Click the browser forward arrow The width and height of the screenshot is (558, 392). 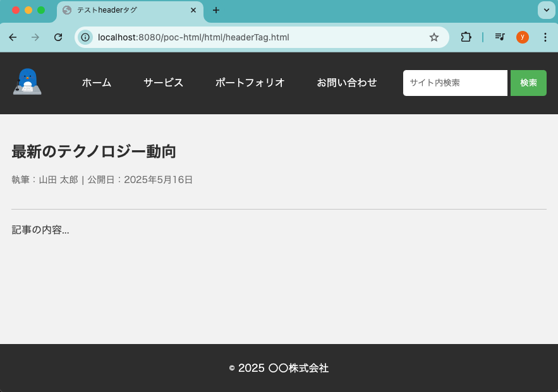pyautogui.click(x=35, y=37)
